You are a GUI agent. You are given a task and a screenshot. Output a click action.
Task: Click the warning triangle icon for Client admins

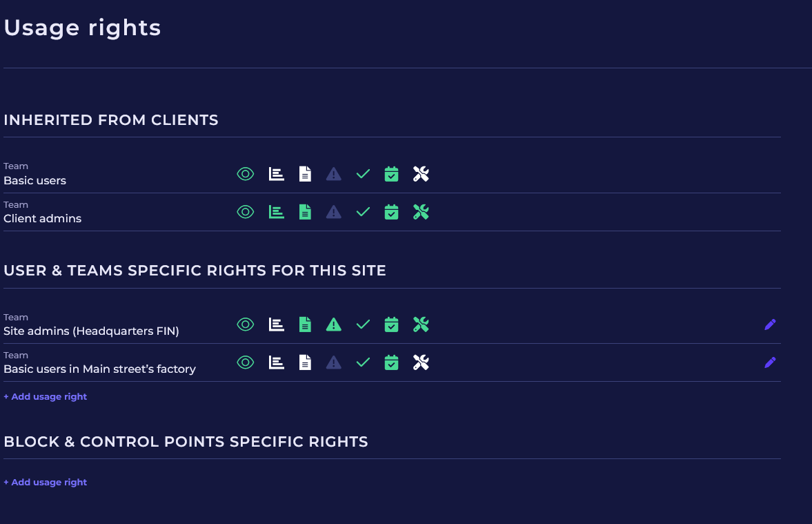(x=334, y=212)
